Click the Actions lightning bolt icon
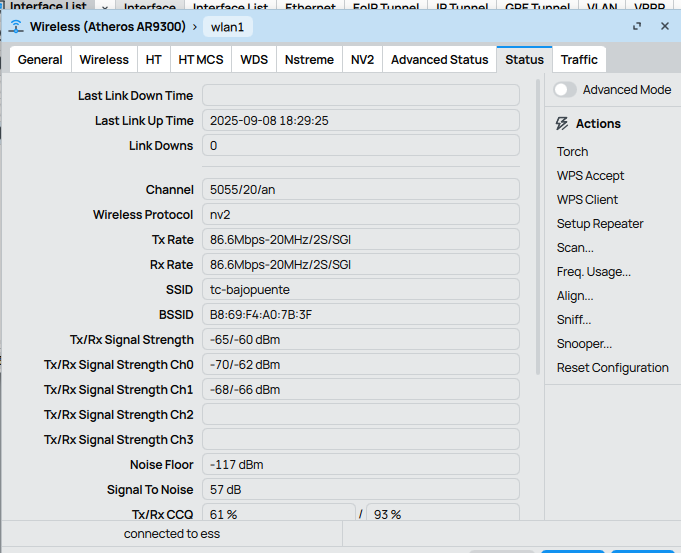 [563, 124]
